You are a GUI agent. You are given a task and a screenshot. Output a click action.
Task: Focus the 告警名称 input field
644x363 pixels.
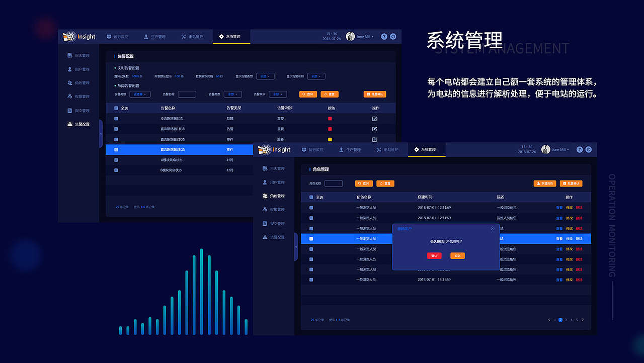(x=187, y=94)
